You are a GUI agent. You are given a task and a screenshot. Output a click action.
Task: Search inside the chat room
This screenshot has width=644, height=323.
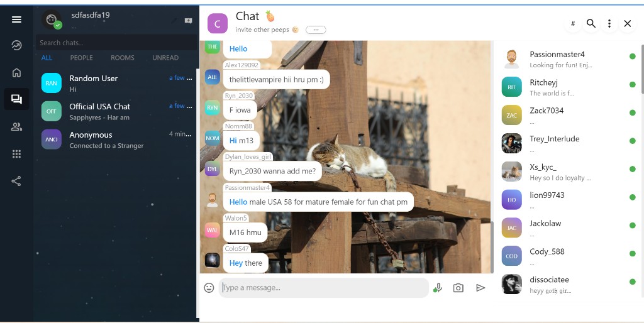pos(591,23)
